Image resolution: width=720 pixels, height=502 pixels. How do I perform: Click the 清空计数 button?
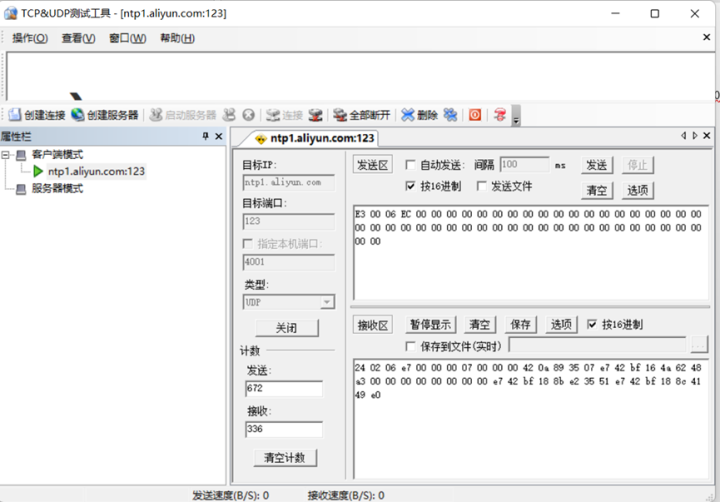(285, 458)
